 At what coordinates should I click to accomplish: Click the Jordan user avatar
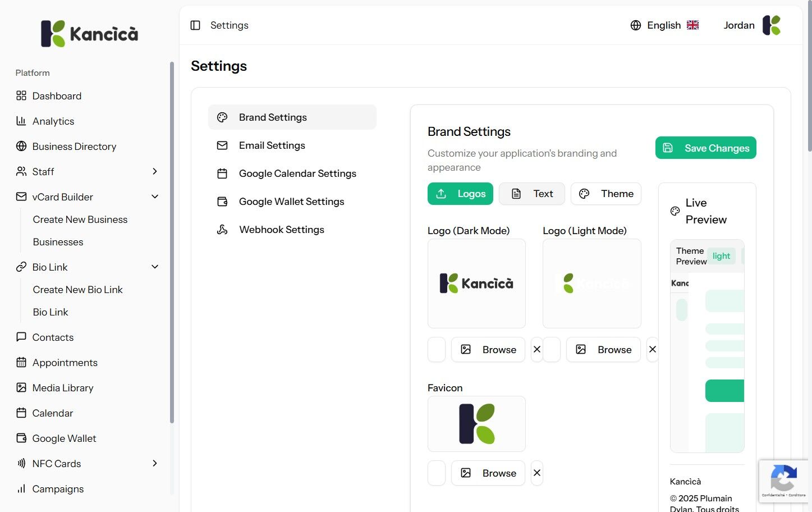[772, 25]
